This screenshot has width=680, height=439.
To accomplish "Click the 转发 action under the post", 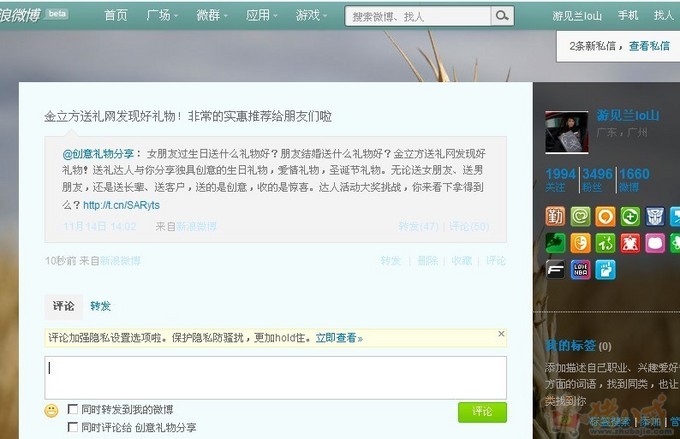I will click(x=391, y=261).
